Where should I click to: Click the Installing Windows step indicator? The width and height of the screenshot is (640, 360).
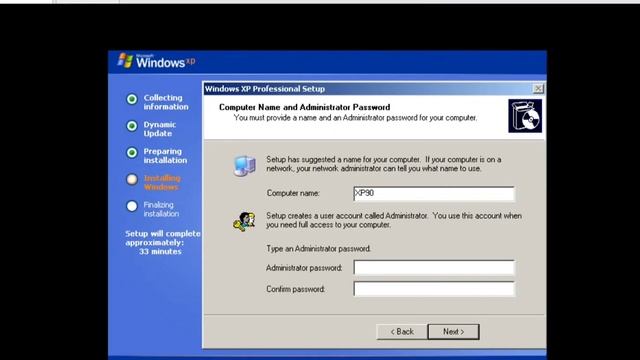(x=132, y=180)
